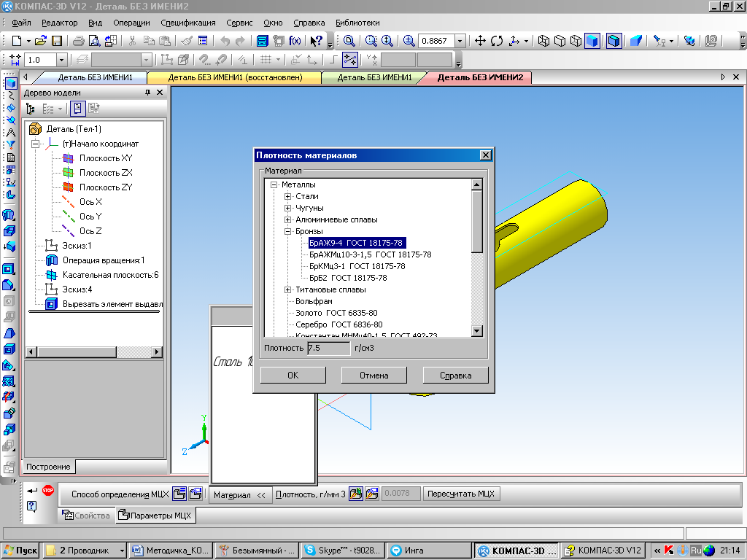Open help icon in property panel
Screen dimensions: 747x560
[x=32, y=506]
